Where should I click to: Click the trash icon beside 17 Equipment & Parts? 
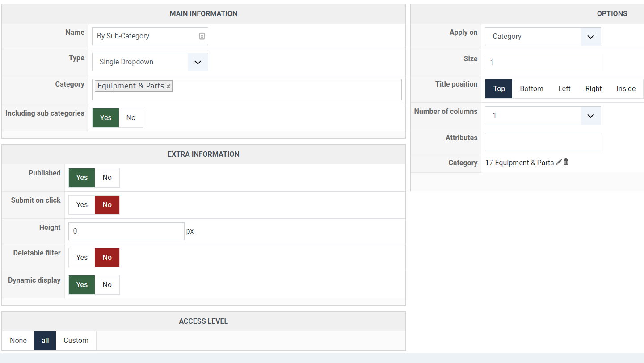click(x=566, y=162)
